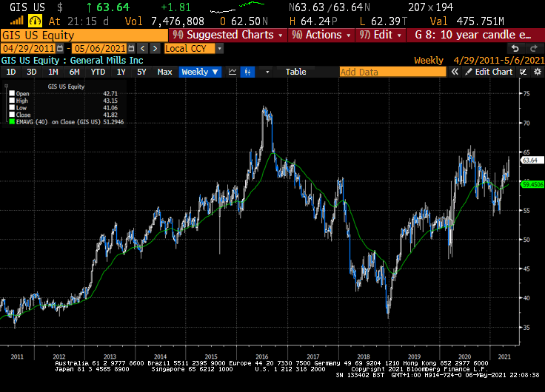The width and height of the screenshot is (545, 392).
Task: Collapse toolbar with double-left chevron icon
Action: 455,72
